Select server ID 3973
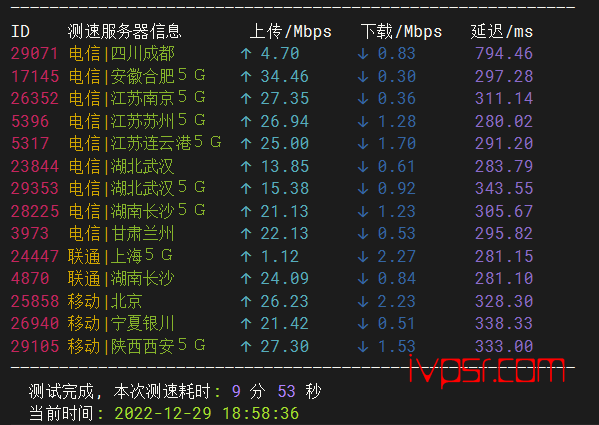The height and width of the screenshot is (425, 599). tap(30, 234)
